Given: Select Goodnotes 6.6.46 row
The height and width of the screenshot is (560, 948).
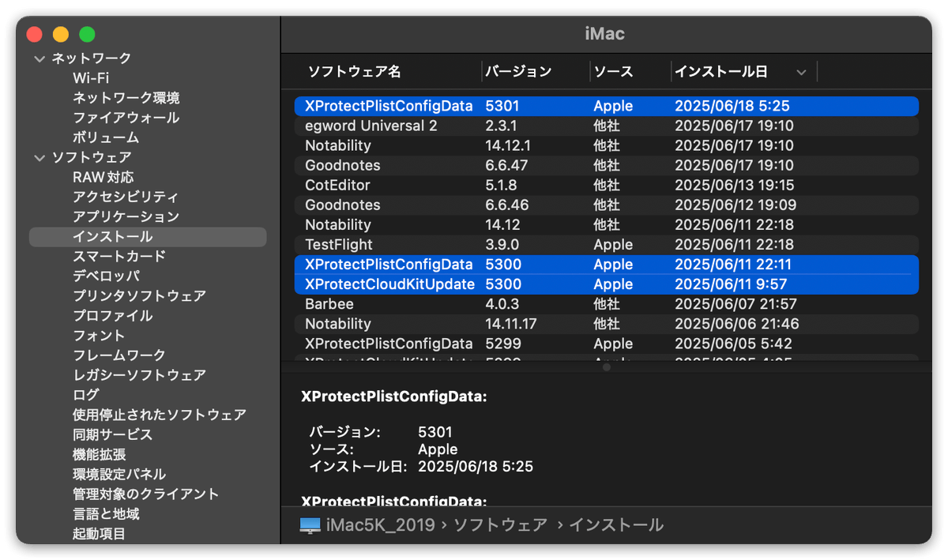Looking at the screenshot, I should pos(606,205).
